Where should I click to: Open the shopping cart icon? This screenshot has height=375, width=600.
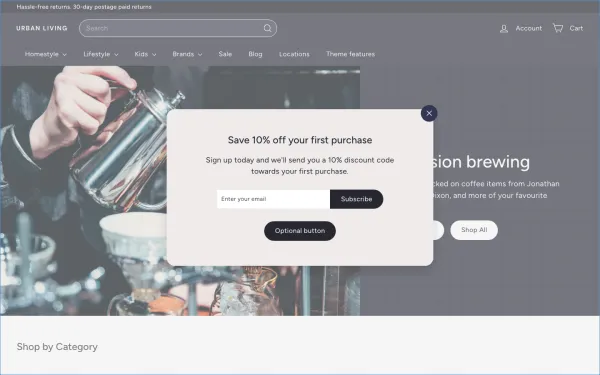click(558, 28)
